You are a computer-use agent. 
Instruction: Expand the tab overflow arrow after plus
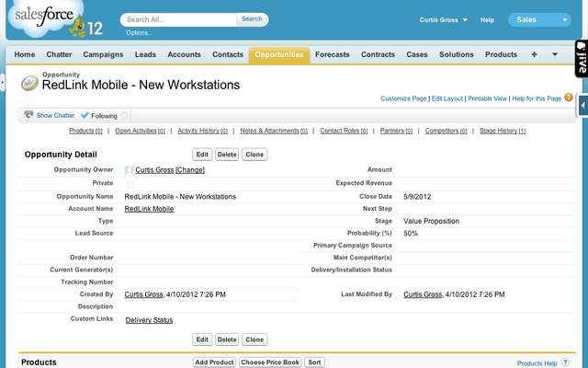click(x=555, y=55)
